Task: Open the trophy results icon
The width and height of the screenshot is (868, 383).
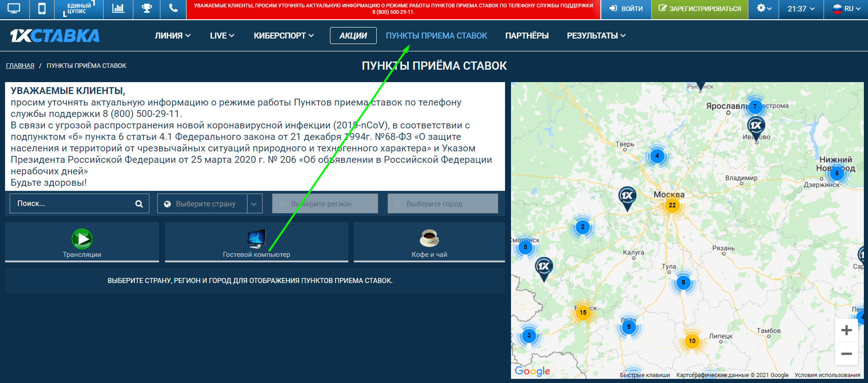Action: [x=147, y=9]
